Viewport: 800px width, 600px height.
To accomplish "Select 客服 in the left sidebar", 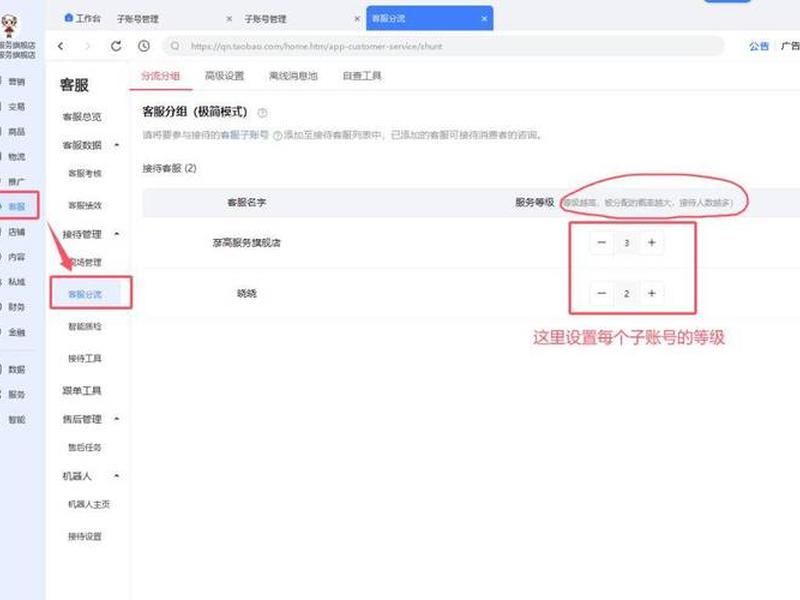I will [16, 207].
